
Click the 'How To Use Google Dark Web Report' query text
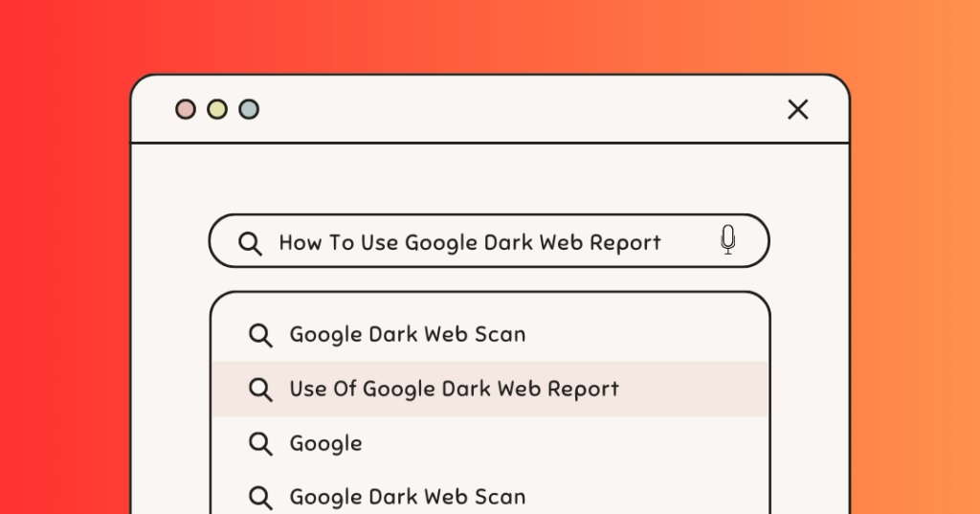pos(469,242)
